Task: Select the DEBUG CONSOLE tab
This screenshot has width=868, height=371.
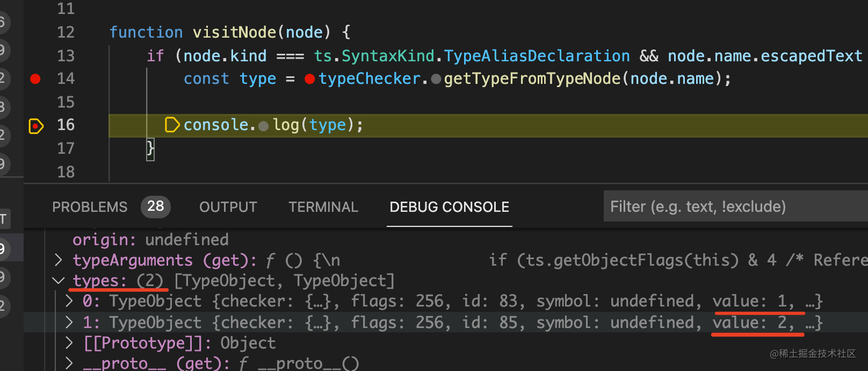Action: click(x=449, y=207)
